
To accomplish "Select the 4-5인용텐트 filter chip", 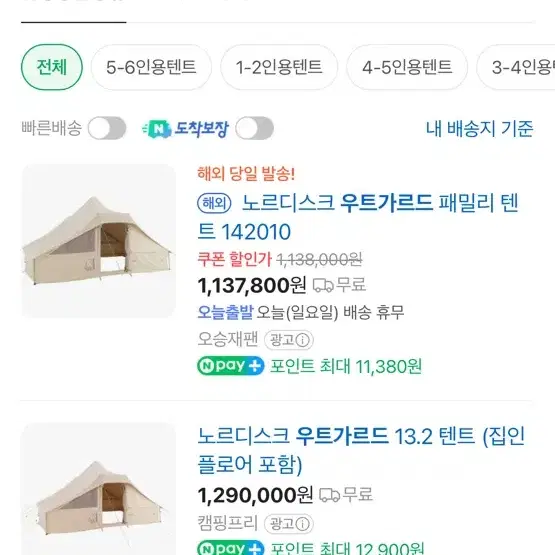I will point(407,67).
